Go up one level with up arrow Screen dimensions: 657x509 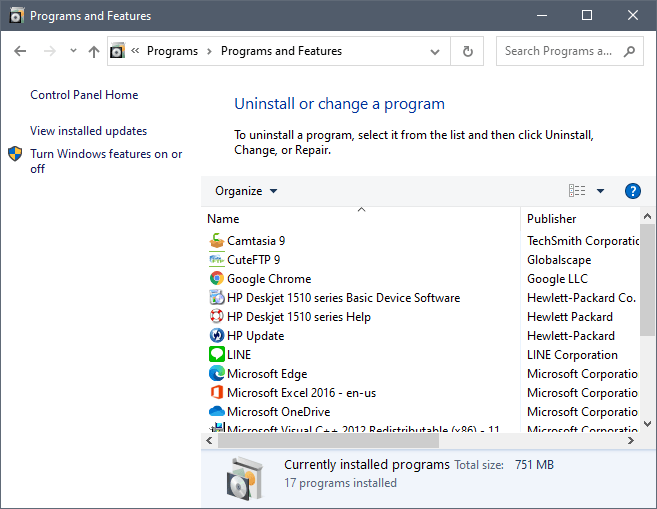click(x=94, y=51)
